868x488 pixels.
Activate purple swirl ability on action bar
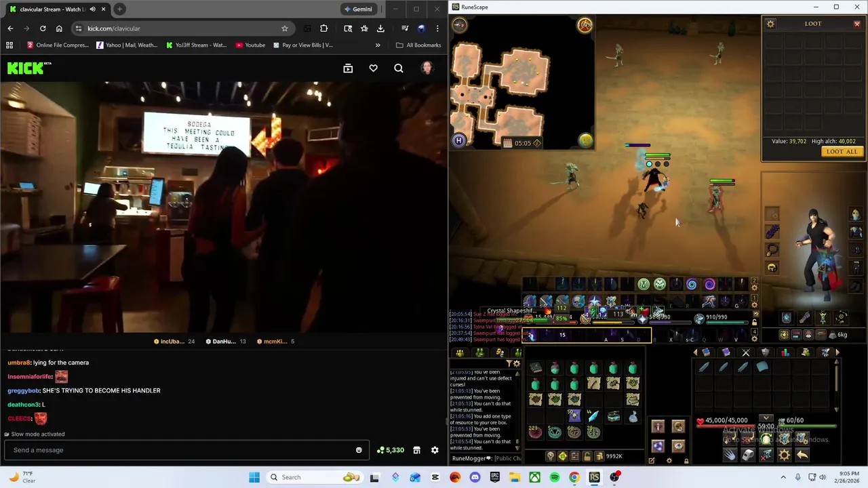pyautogui.click(x=709, y=284)
